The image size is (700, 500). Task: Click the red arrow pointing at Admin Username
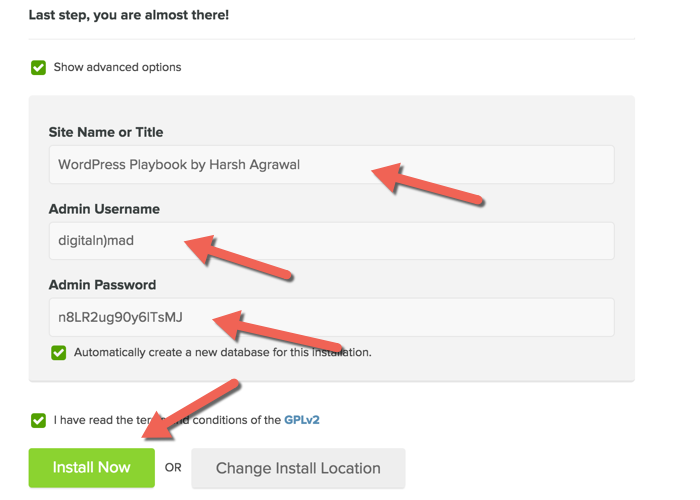tap(238, 256)
